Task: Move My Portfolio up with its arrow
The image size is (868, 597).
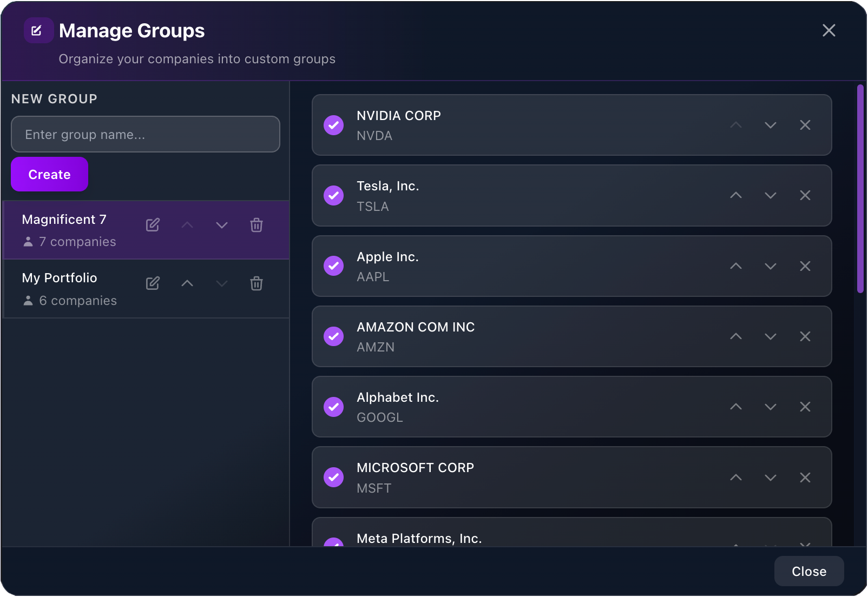Action: [187, 283]
